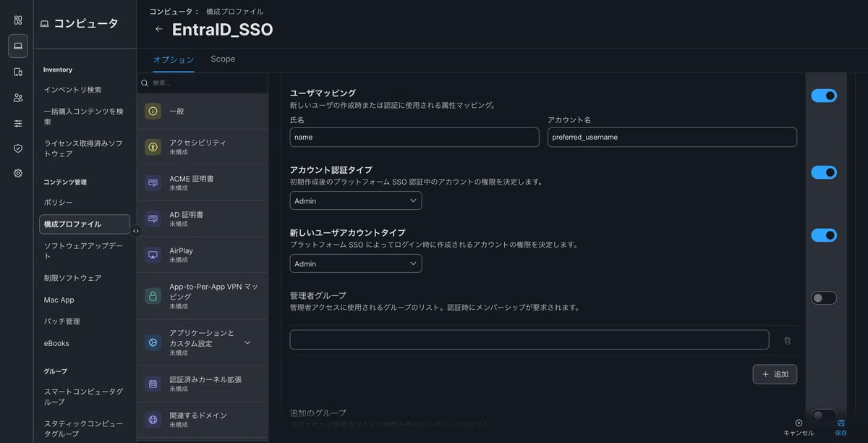
Task: Open Mac App in the sidebar
Action: 59,300
